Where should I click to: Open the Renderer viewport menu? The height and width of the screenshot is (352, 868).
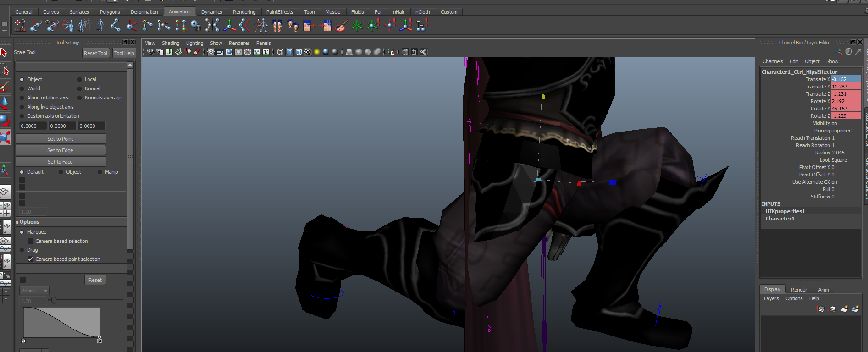point(239,43)
